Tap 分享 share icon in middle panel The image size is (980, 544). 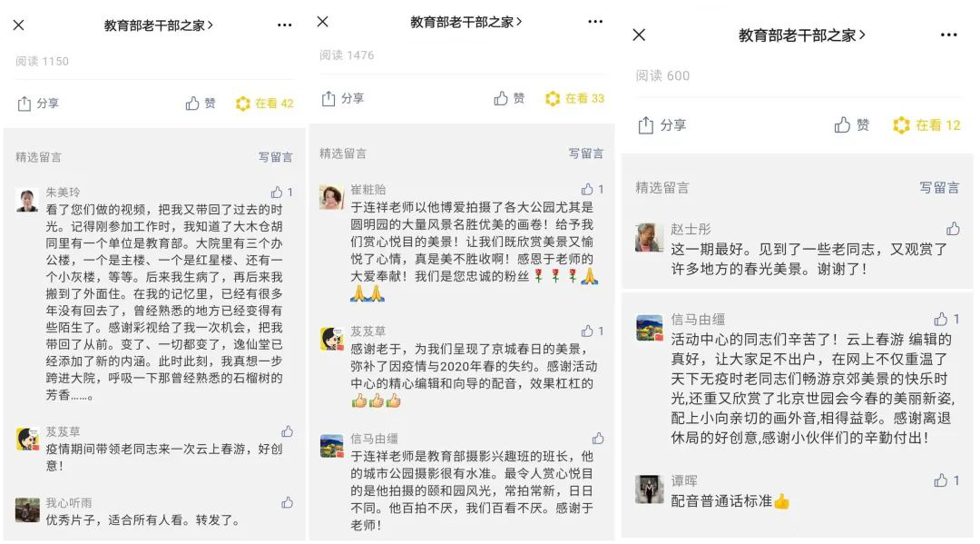(328, 98)
